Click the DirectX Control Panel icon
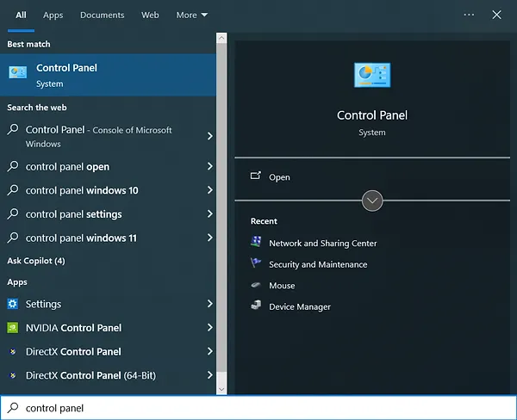The height and width of the screenshot is (420, 517). 13,351
